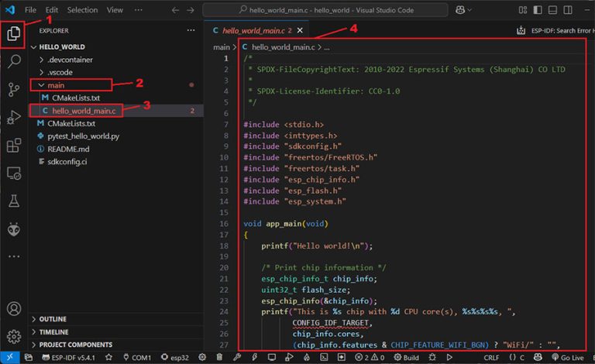Open the Edit menu

pyautogui.click(x=52, y=10)
